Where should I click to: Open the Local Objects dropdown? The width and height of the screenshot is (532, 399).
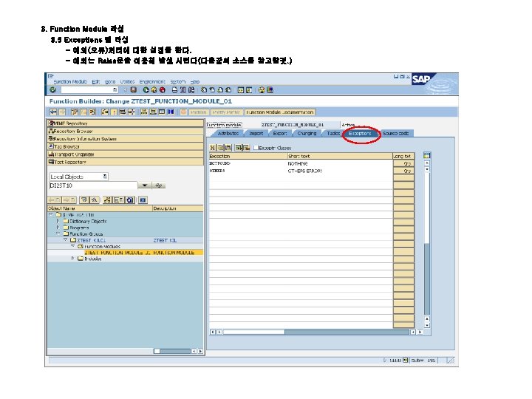click(x=105, y=177)
